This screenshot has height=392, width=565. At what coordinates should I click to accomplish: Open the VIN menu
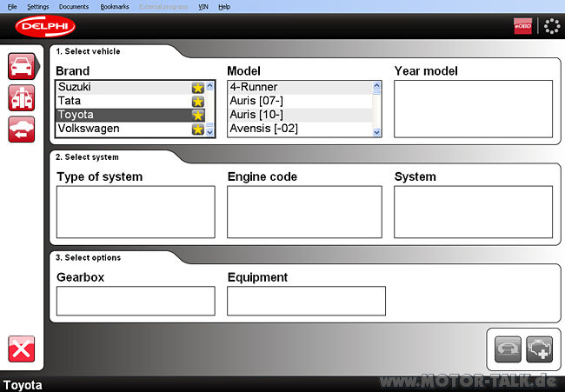coord(203,6)
